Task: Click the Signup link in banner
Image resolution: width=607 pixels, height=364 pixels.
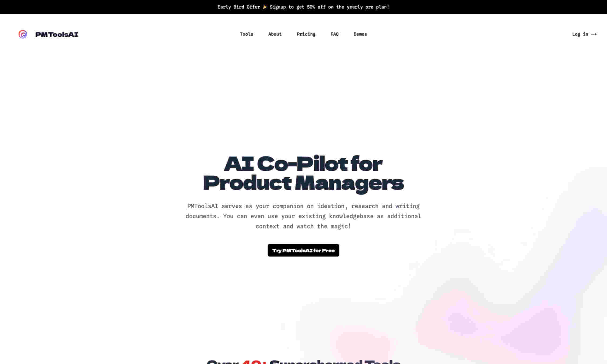Action: pos(277,7)
